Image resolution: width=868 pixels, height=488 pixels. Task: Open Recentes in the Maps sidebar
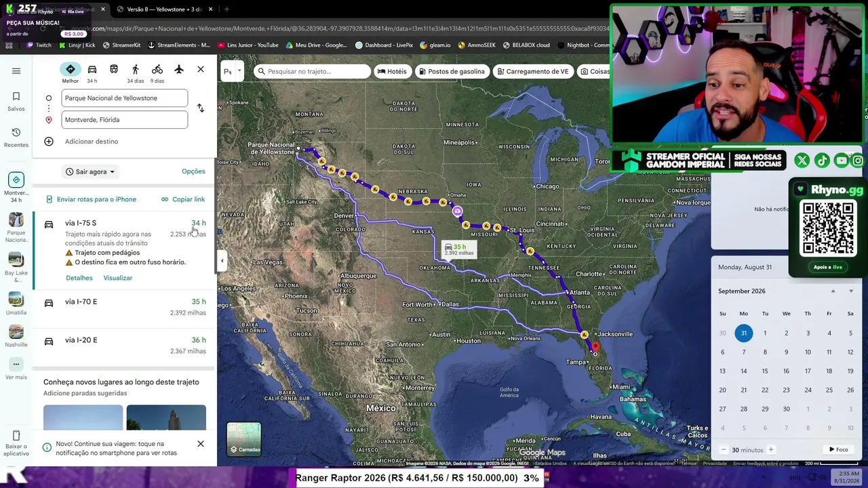[x=16, y=138]
